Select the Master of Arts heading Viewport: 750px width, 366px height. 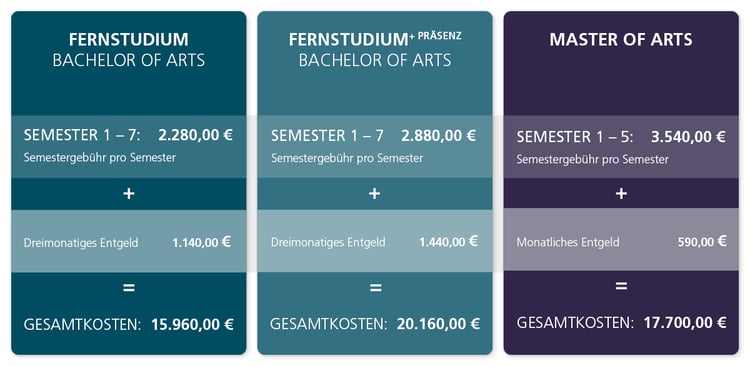click(621, 40)
